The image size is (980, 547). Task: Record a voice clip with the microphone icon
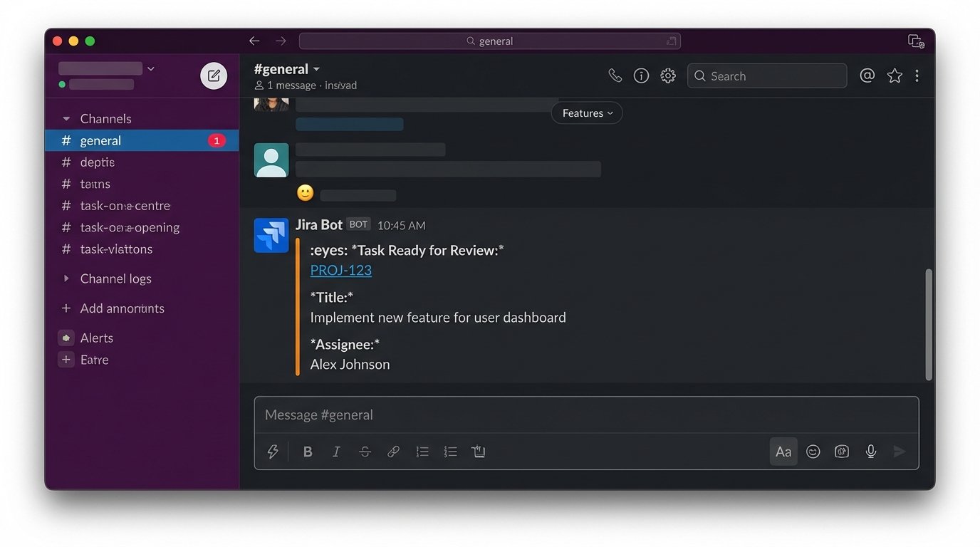pos(870,451)
